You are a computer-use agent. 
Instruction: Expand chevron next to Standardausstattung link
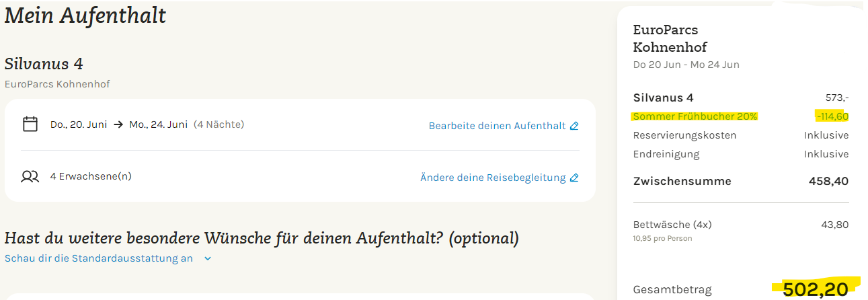click(208, 258)
